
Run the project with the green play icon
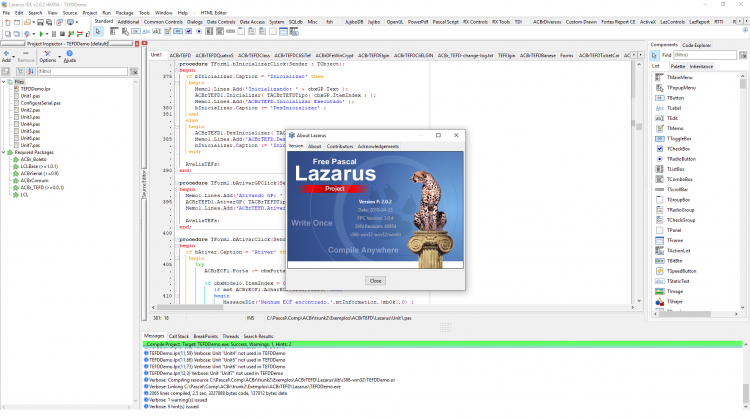[x=41, y=34]
